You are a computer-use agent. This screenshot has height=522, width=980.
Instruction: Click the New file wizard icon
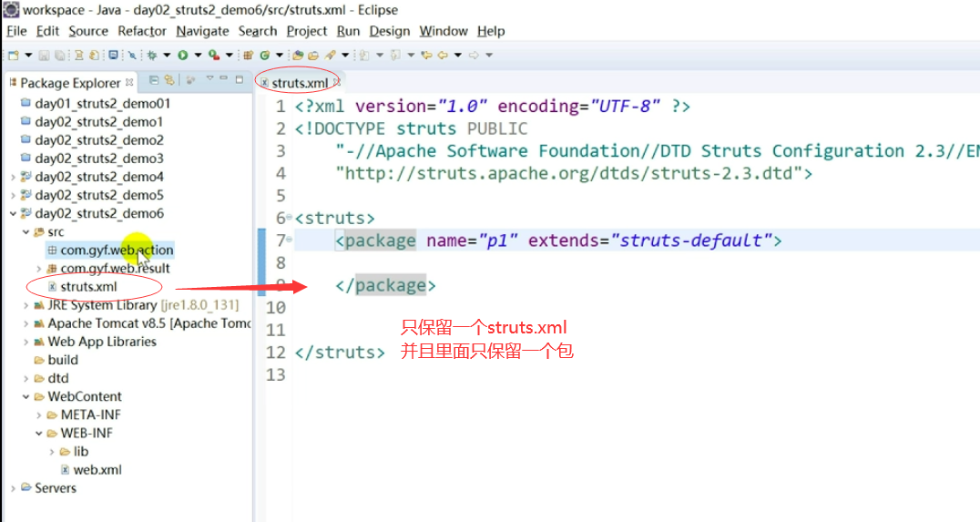13,56
